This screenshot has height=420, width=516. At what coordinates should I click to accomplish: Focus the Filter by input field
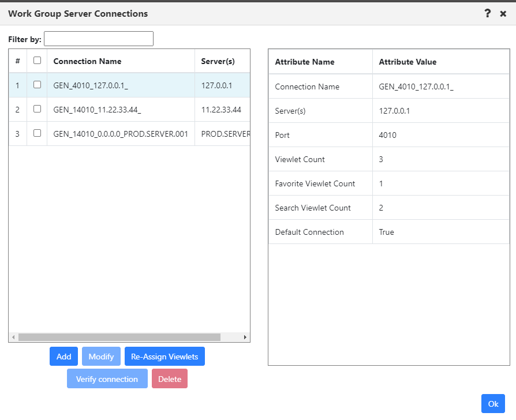point(99,39)
